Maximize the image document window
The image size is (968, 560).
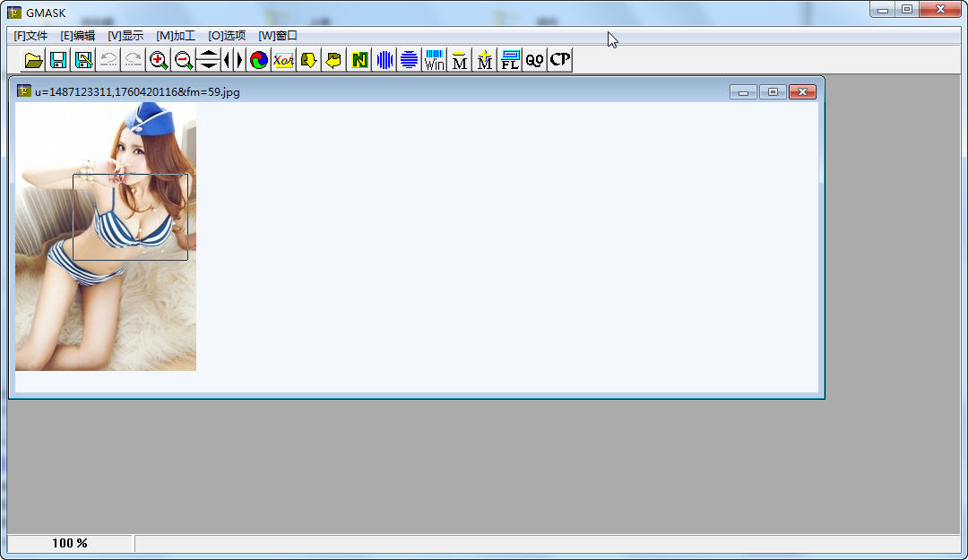(773, 91)
